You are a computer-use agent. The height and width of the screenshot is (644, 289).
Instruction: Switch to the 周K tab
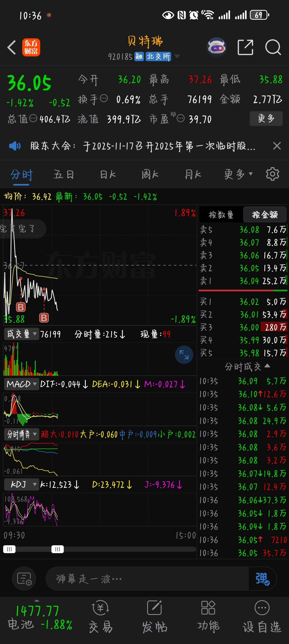[150, 174]
